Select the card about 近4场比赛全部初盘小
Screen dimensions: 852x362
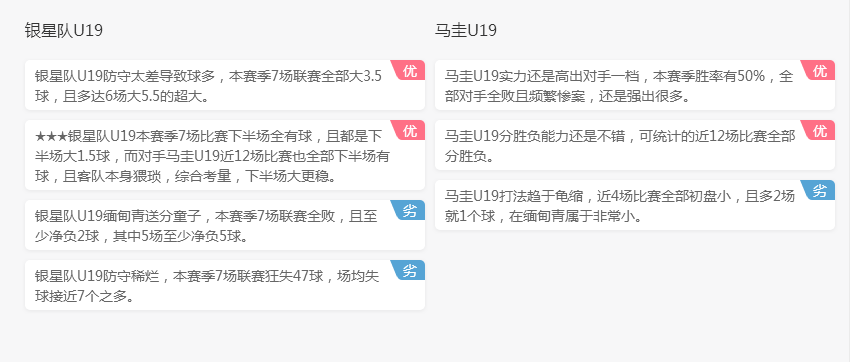tap(635, 205)
